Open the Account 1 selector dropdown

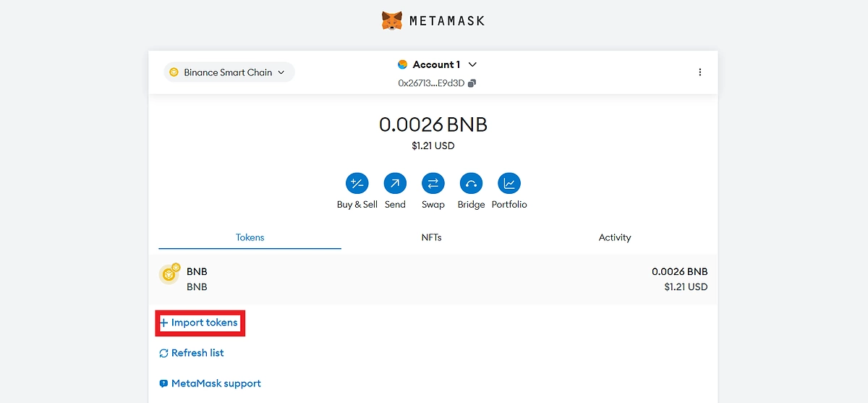point(436,64)
